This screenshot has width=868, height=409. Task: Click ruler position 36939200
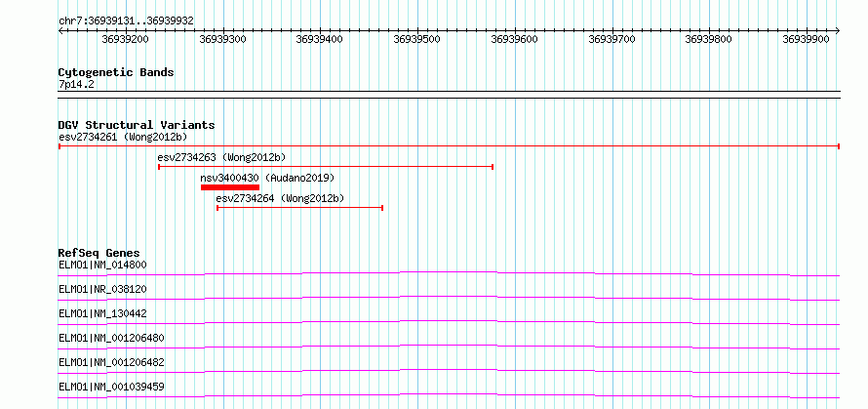pos(126,39)
